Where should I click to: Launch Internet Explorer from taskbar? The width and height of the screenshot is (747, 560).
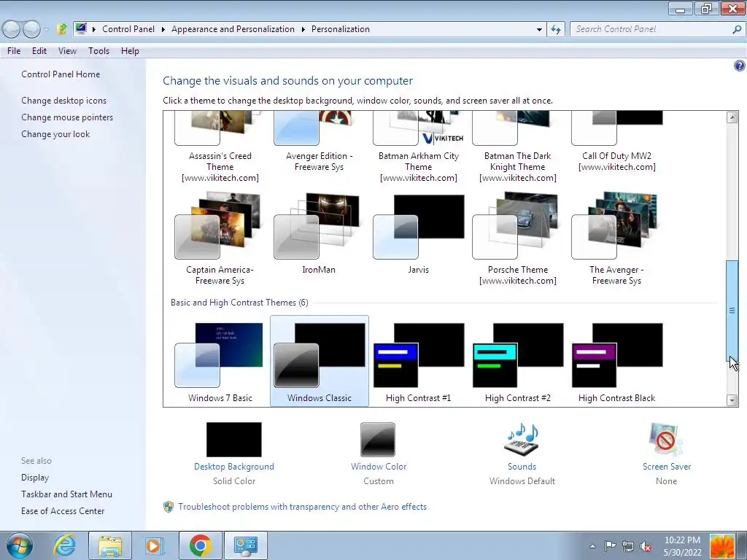click(64, 545)
